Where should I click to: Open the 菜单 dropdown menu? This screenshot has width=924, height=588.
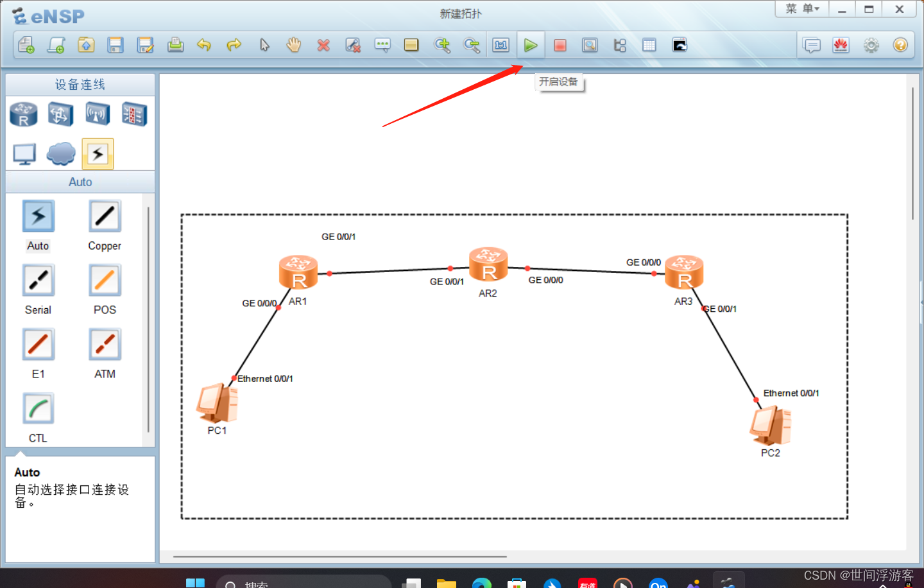(x=802, y=9)
